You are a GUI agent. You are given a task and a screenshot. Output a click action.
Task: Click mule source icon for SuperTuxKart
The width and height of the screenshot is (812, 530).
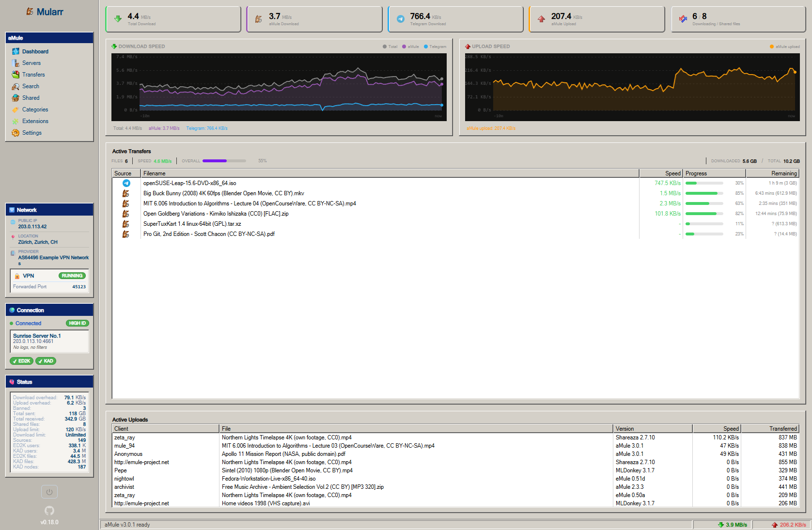[126, 224]
